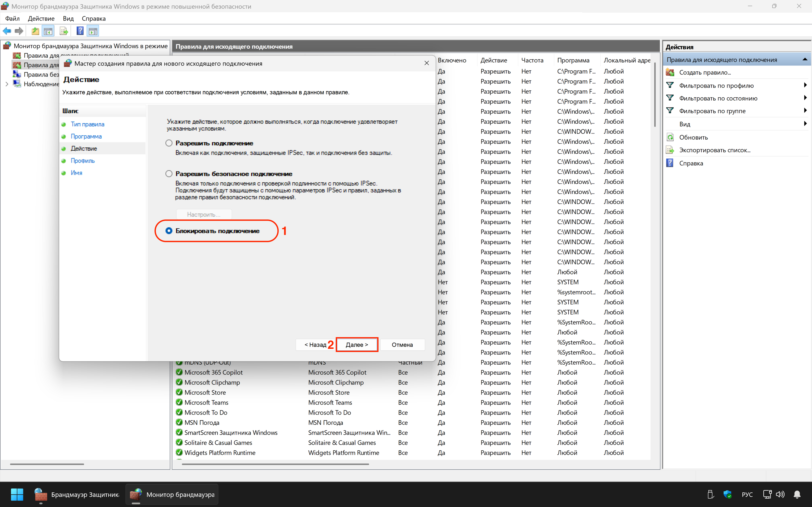Select Блокировать подключение radio option
The height and width of the screenshot is (507, 812).
(x=169, y=231)
